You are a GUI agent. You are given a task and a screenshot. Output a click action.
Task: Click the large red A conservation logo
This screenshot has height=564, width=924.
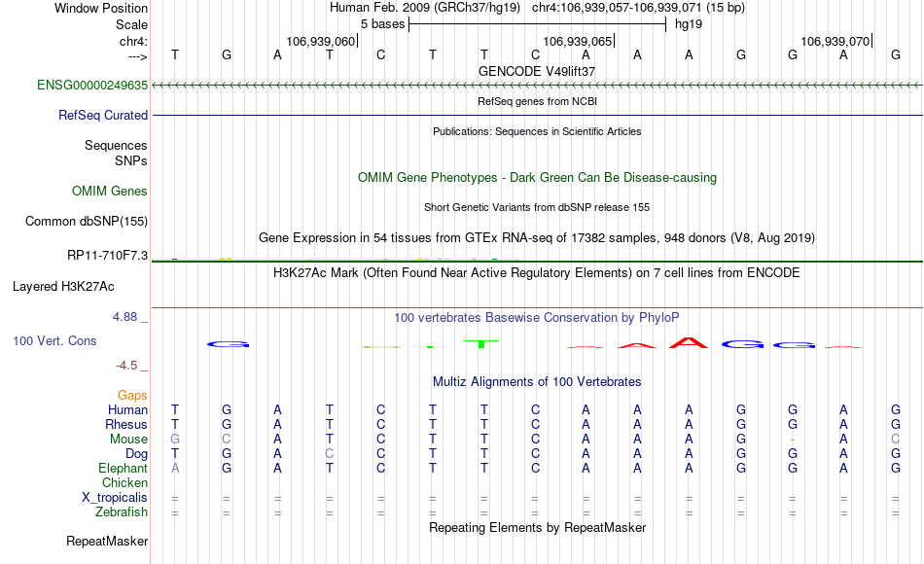pyautogui.click(x=689, y=342)
